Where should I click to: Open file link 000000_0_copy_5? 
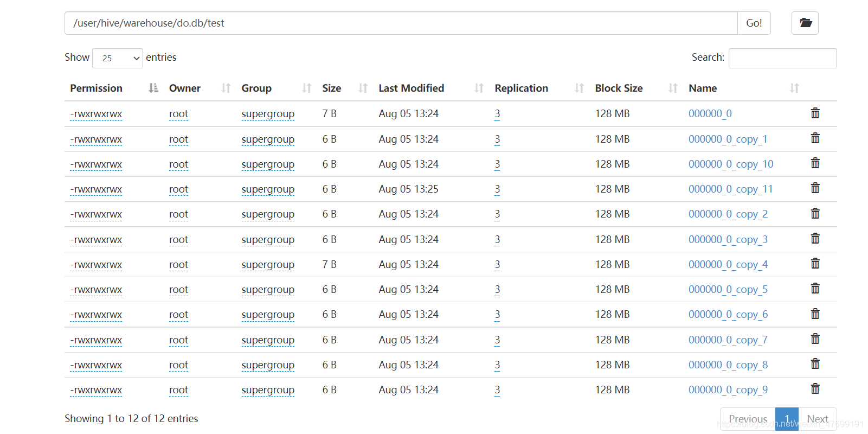pyautogui.click(x=728, y=289)
